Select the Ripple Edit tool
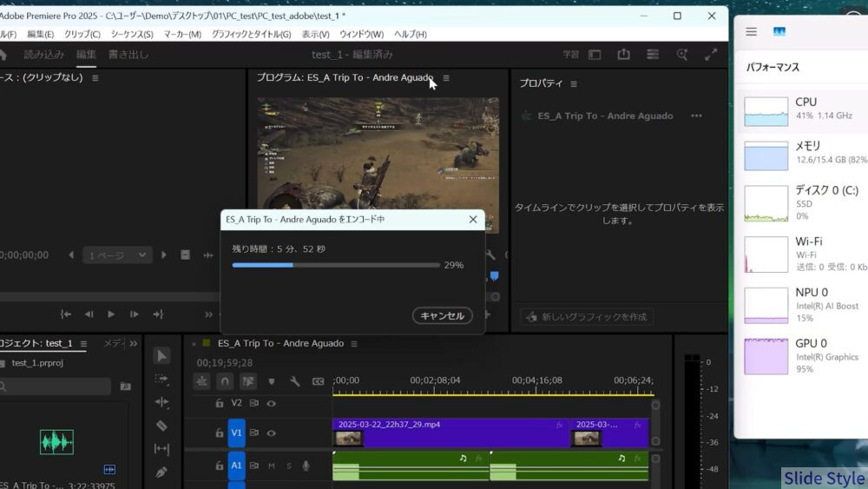868x489 pixels. (161, 402)
